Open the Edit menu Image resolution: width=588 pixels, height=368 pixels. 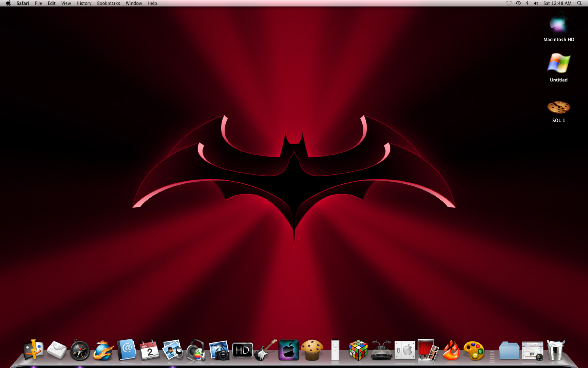point(52,3)
